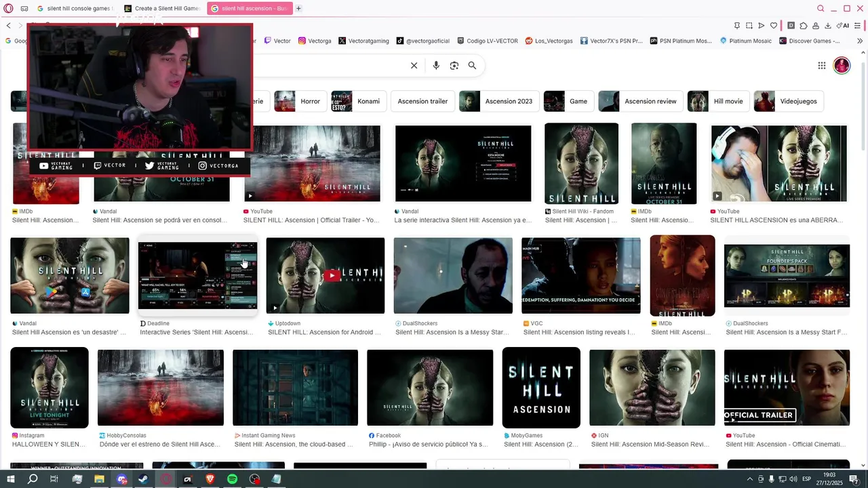Image resolution: width=868 pixels, height=488 pixels.
Task: Show more bookmarks with double chevron
Action: 860,41
